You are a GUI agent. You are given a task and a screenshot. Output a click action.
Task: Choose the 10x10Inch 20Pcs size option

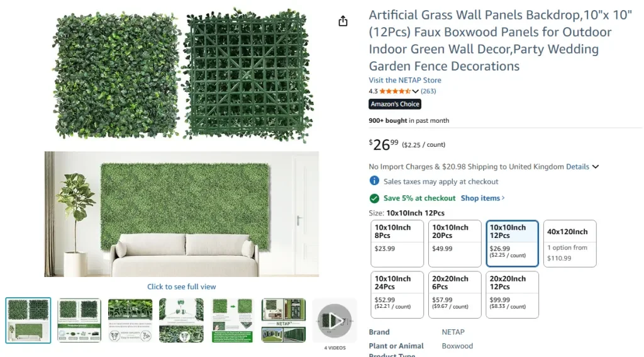[x=455, y=243]
